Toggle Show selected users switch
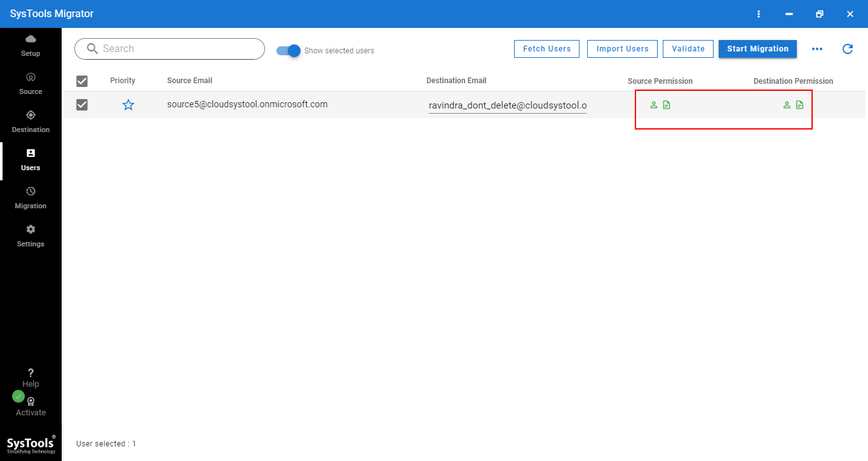Image resolution: width=868 pixels, height=461 pixels. [x=288, y=51]
